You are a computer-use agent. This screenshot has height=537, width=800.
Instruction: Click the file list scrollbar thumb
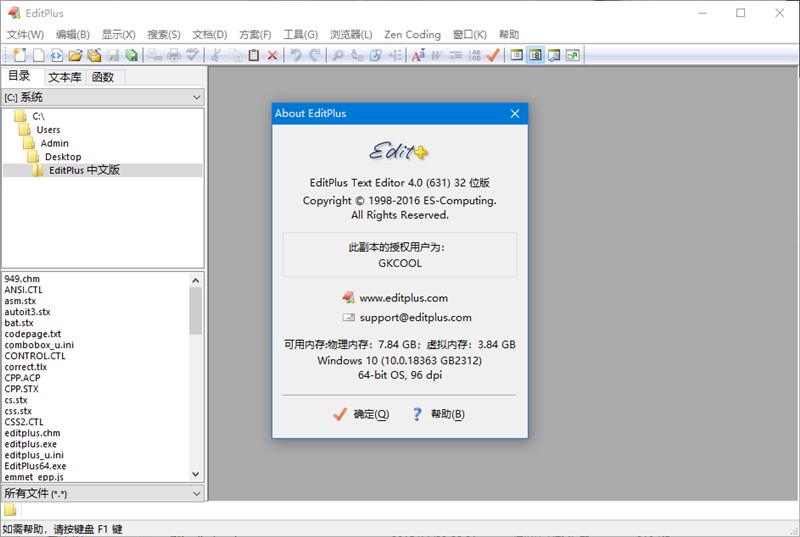pos(195,311)
